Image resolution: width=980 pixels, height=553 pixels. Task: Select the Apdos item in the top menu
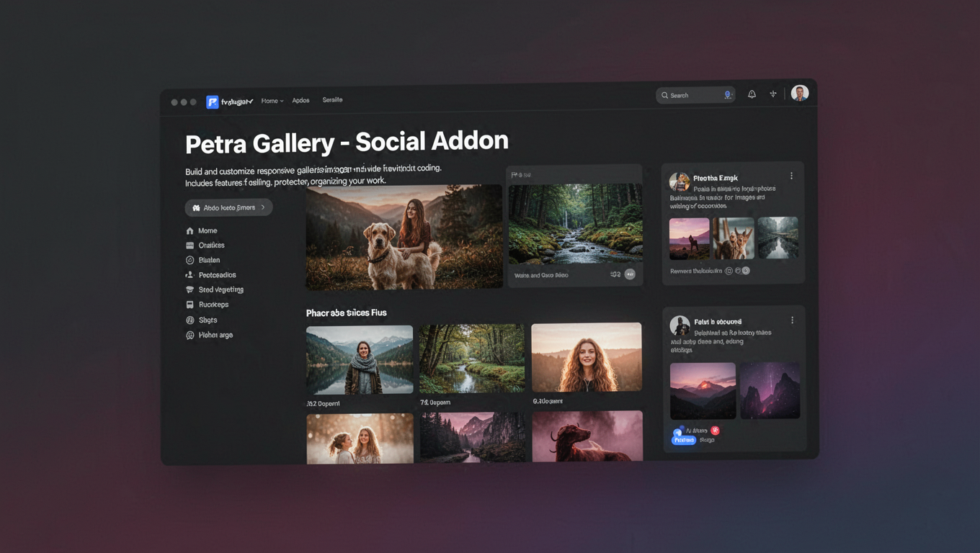pyautogui.click(x=300, y=100)
